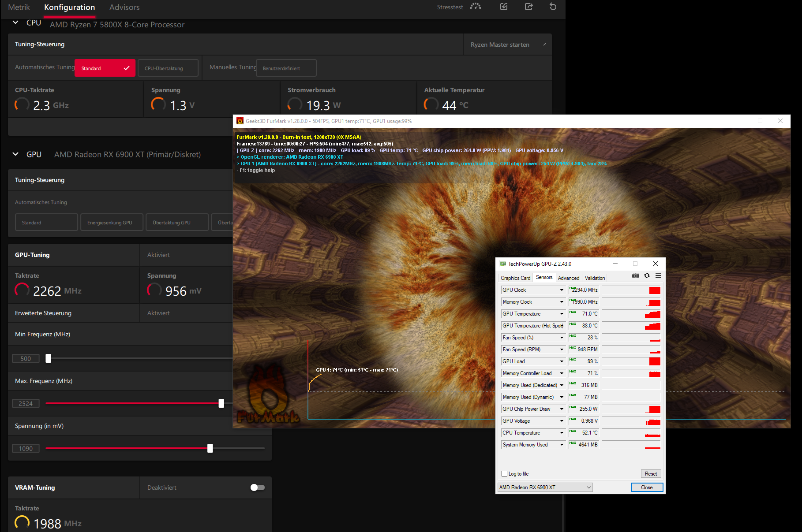Select the GPU-Z Sensors tab

(x=544, y=277)
